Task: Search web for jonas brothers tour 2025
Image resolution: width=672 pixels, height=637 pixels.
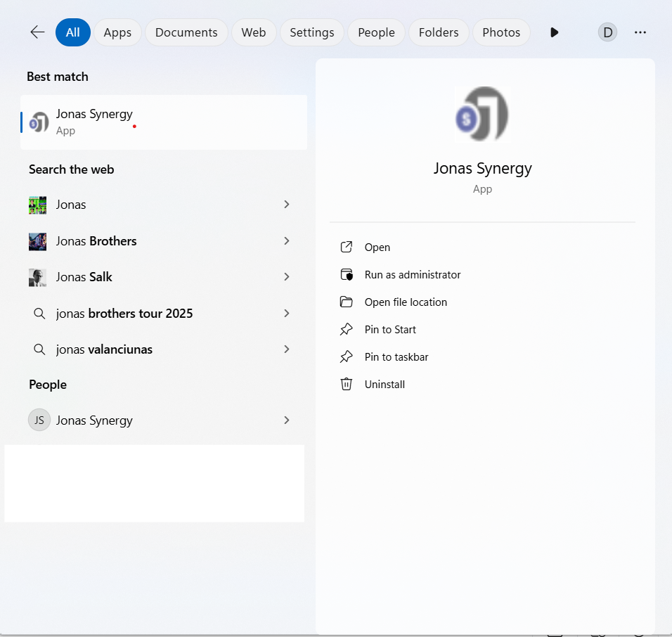Action: point(124,314)
